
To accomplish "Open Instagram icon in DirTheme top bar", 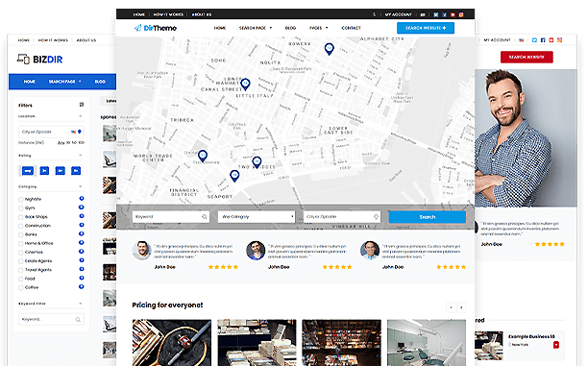I will click(461, 14).
